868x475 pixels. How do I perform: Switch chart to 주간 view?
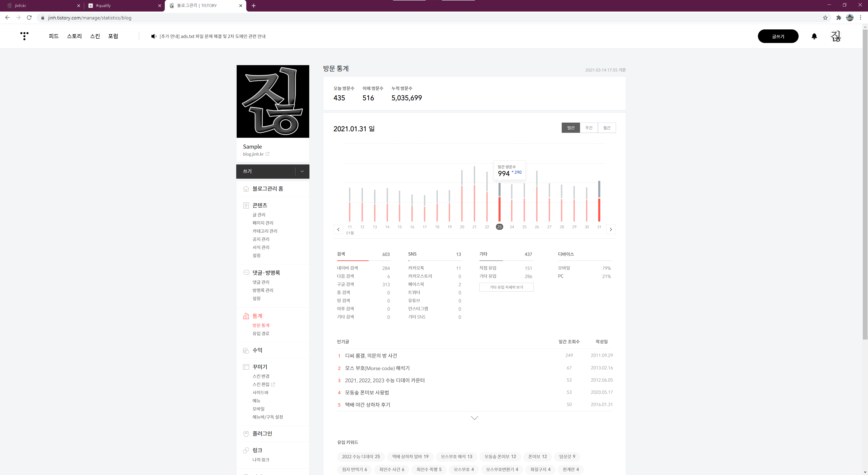[x=589, y=128]
